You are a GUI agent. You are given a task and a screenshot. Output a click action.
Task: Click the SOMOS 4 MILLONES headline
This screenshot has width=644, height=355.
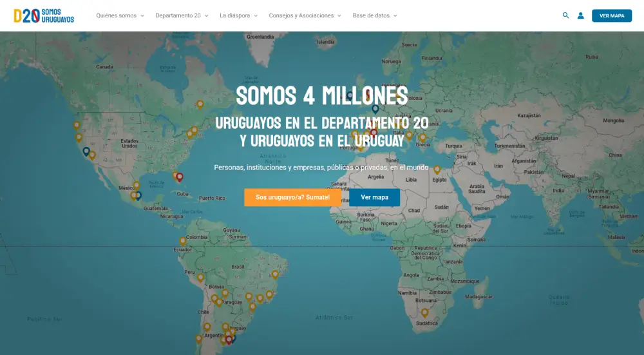click(321, 96)
